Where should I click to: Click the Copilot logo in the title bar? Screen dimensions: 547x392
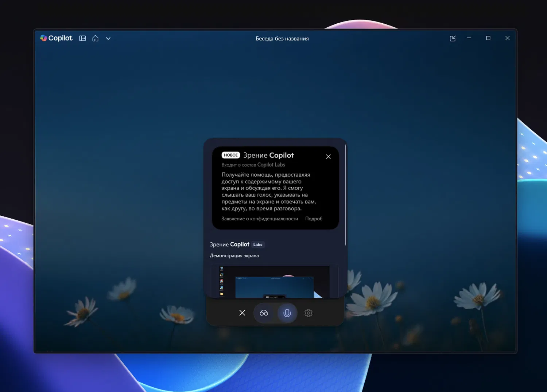[x=56, y=38]
